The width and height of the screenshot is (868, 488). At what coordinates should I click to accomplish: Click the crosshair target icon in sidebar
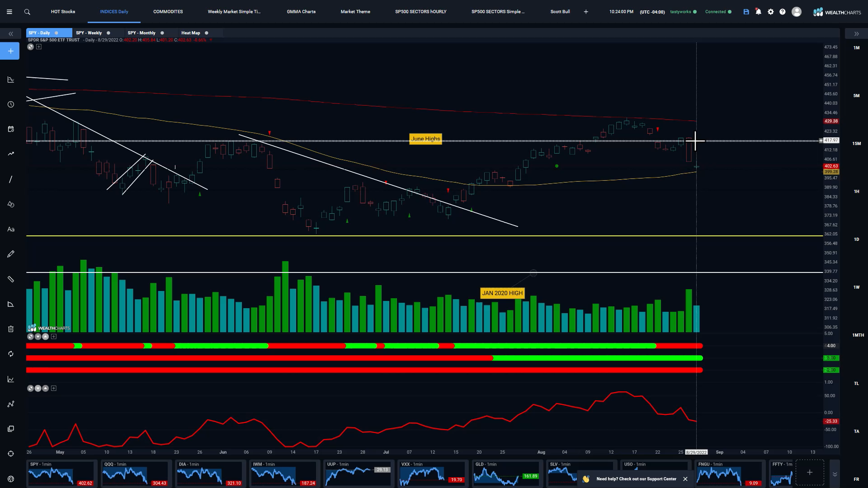tap(11, 454)
